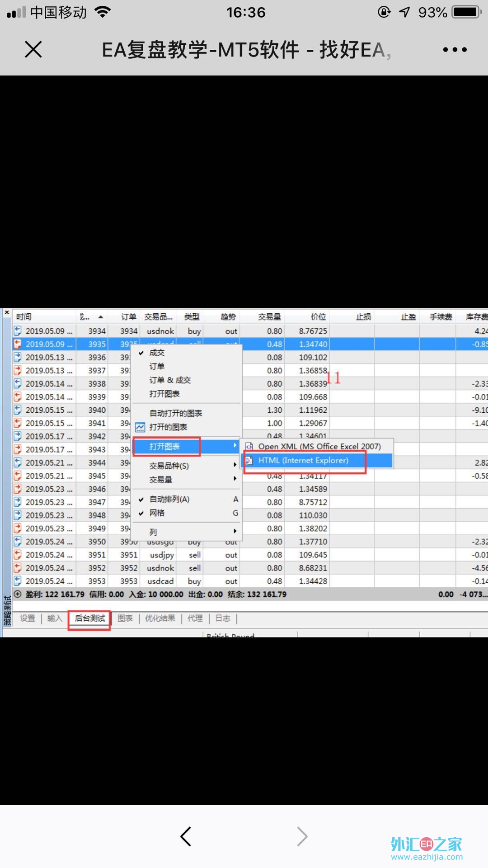
Task: Close the webpage with the X icon
Action: click(x=33, y=49)
